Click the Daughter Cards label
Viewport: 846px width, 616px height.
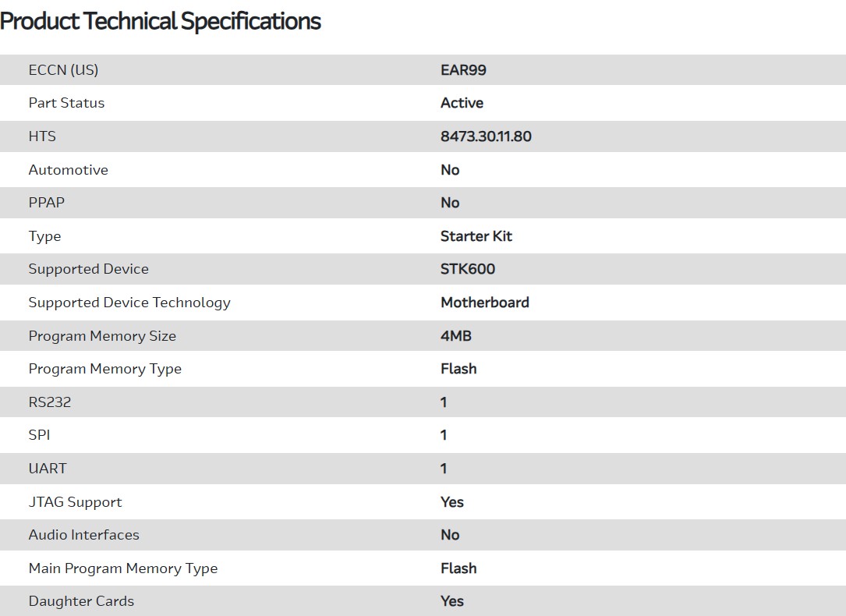coord(81,601)
